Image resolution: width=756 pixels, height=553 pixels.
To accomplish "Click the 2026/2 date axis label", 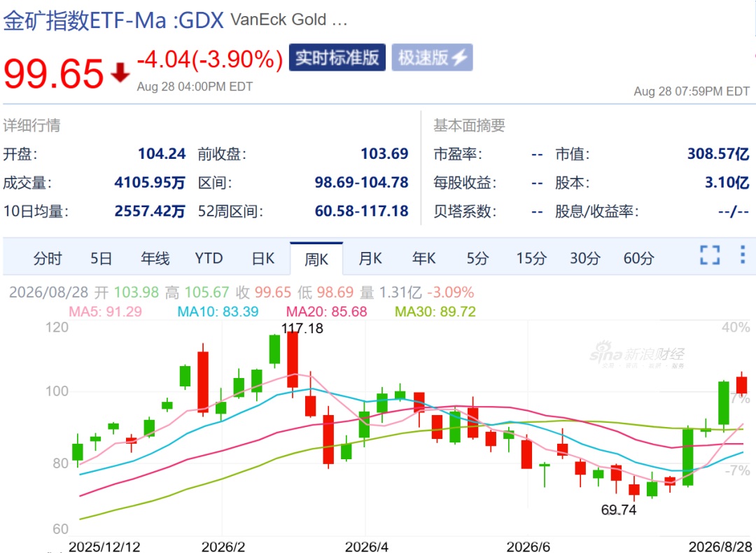I will tap(222, 546).
